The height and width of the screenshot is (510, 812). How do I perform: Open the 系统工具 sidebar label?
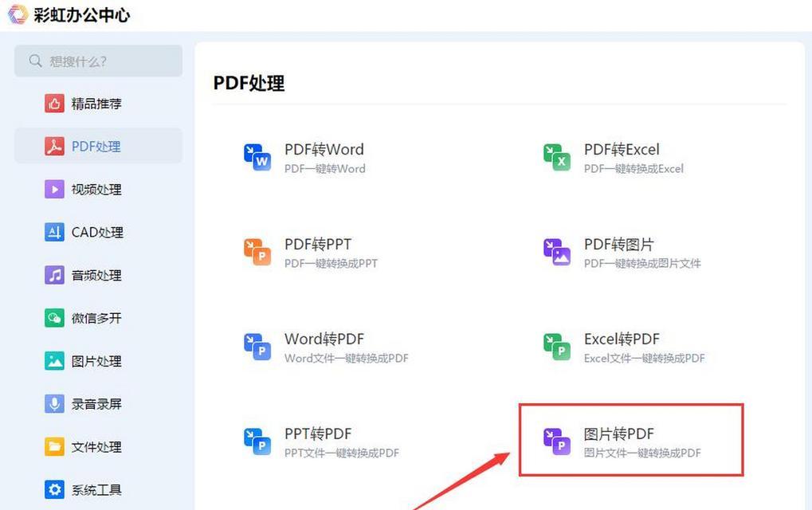pyautogui.click(x=96, y=489)
